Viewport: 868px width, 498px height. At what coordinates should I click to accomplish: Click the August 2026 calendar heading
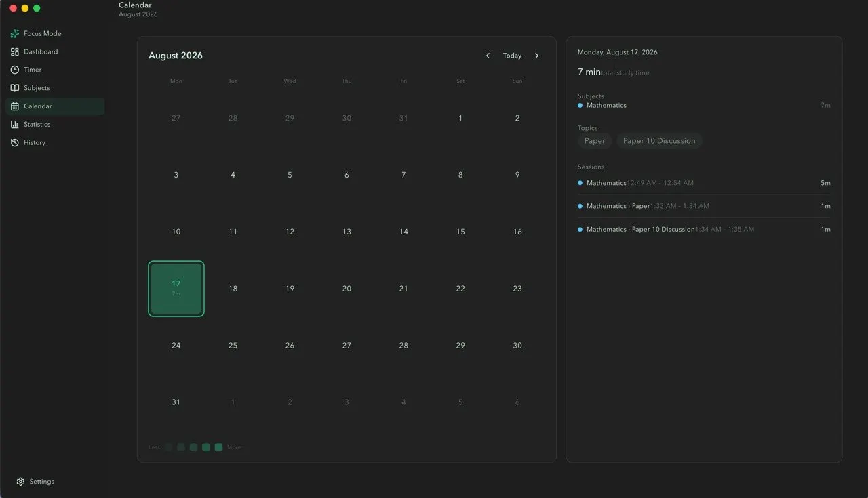coord(176,56)
